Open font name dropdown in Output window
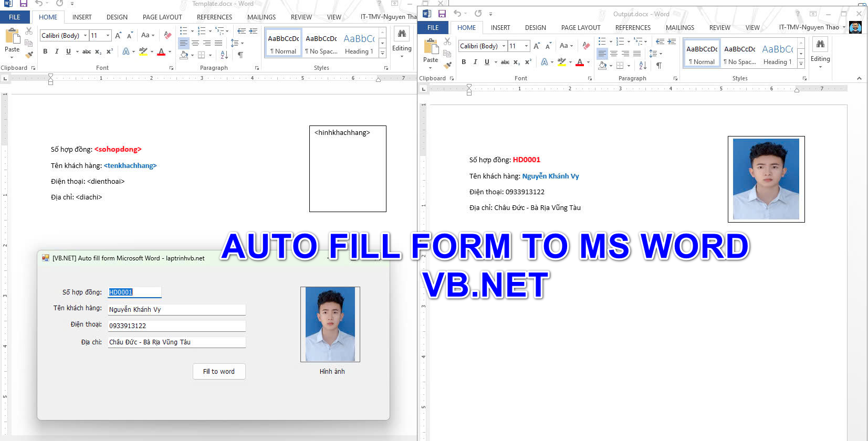Viewport: 868px width, 441px height. point(504,46)
